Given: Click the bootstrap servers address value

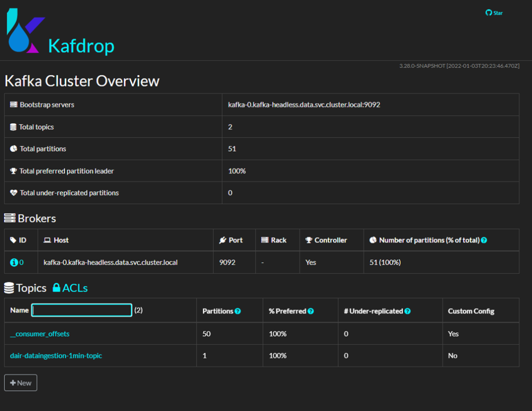Looking at the screenshot, I should [304, 104].
